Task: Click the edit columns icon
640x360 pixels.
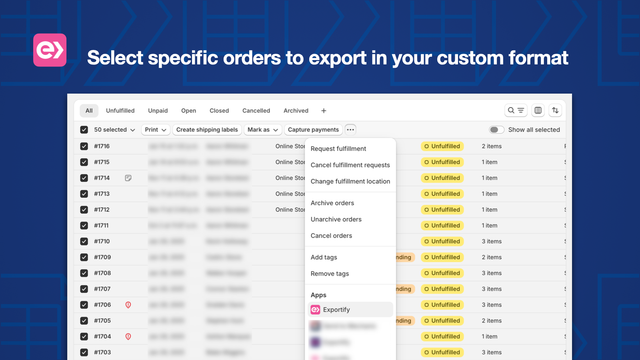Action: (x=538, y=110)
